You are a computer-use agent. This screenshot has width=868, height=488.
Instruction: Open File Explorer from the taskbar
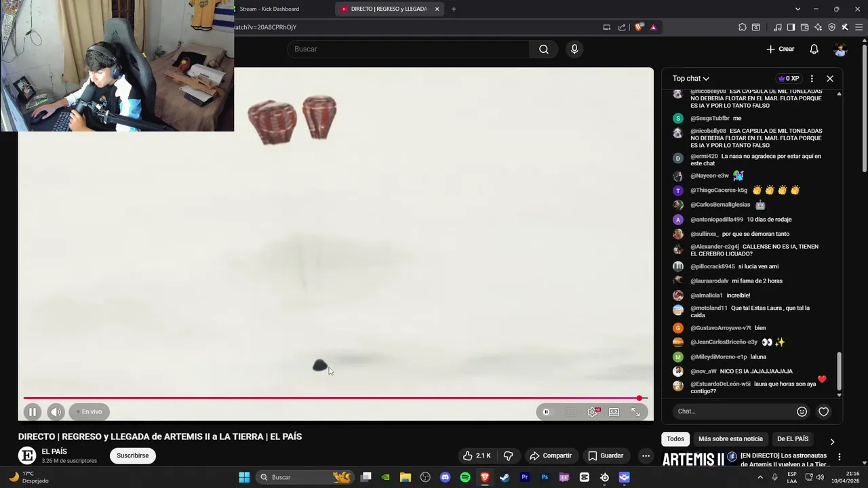[406, 477]
